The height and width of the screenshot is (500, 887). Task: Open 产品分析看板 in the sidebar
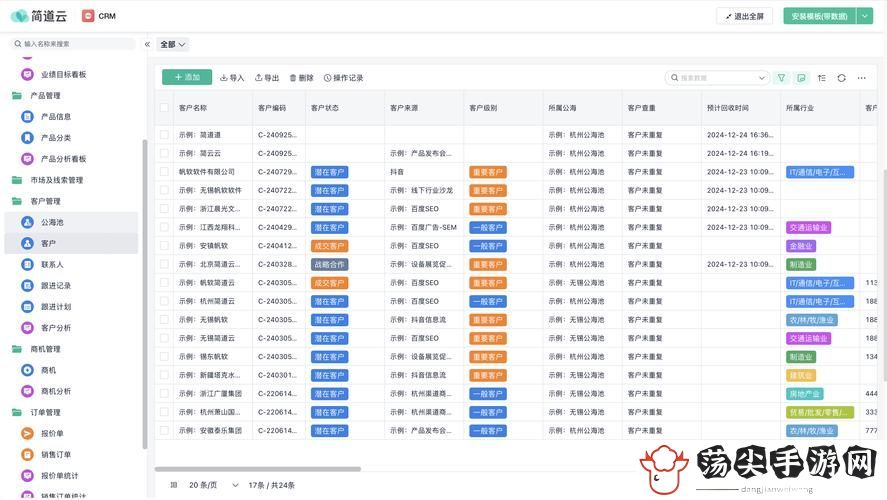(x=63, y=159)
